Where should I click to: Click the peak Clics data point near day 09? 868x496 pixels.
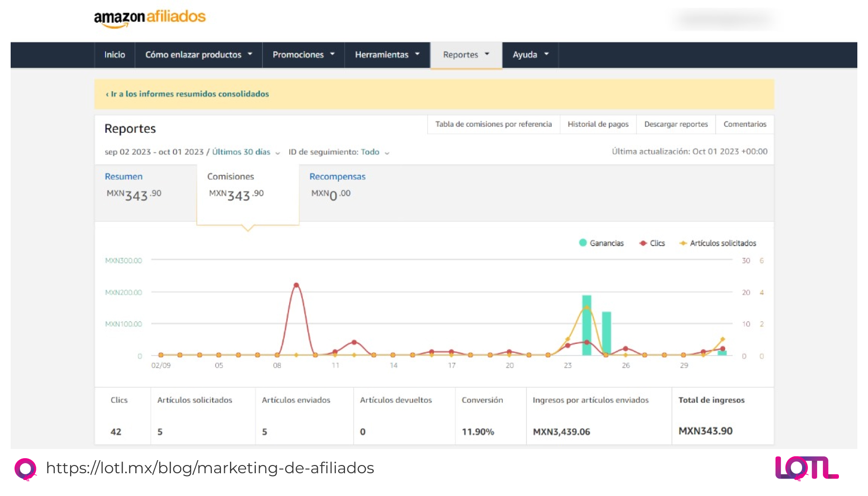click(296, 285)
